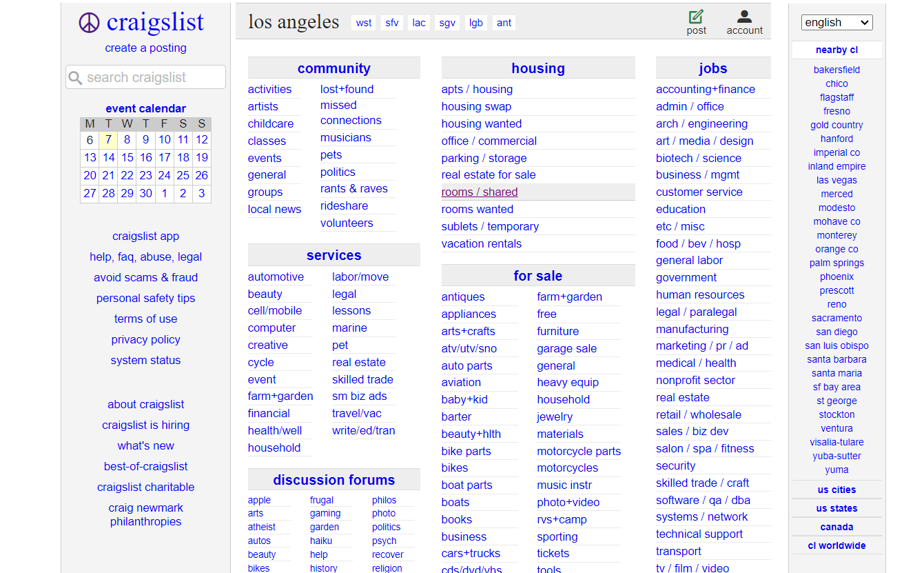Open the rooms / shared housing link
Screen dimensions: 924x573
click(x=480, y=192)
